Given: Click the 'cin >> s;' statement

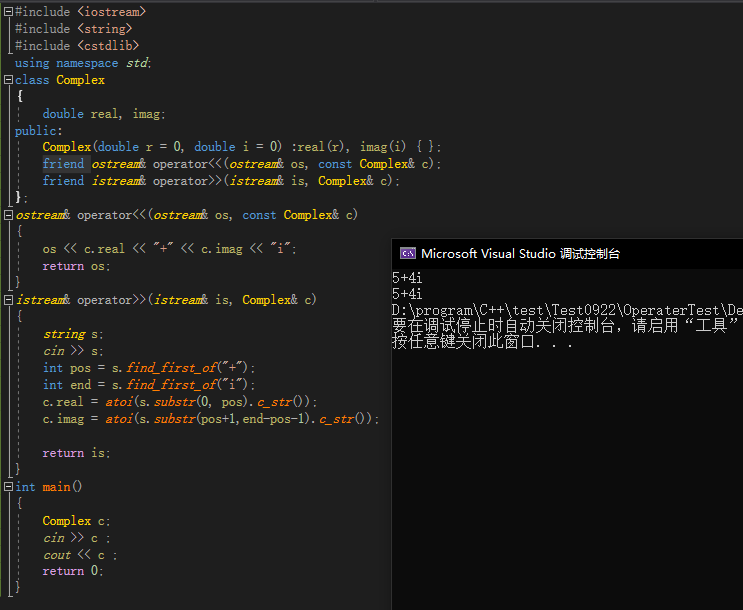Looking at the screenshot, I should pos(73,351).
